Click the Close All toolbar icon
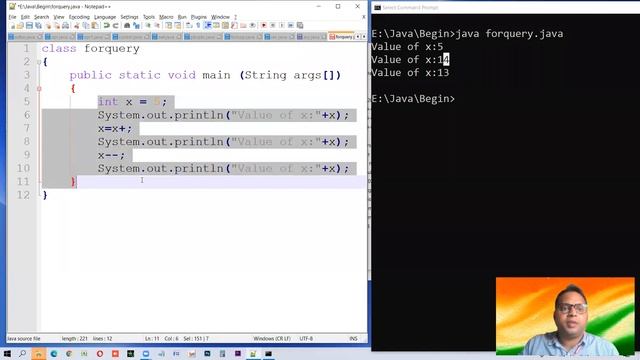The width and height of the screenshot is (640, 360). pos(57,25)
